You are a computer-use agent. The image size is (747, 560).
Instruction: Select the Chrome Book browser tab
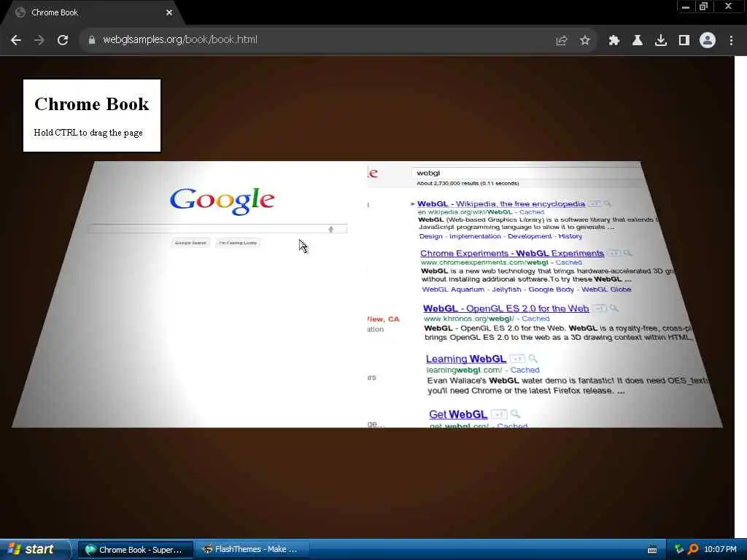point(93,12)
